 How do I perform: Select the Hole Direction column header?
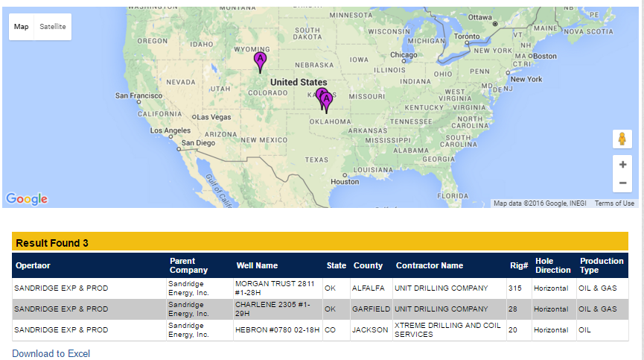coord(553,265)
